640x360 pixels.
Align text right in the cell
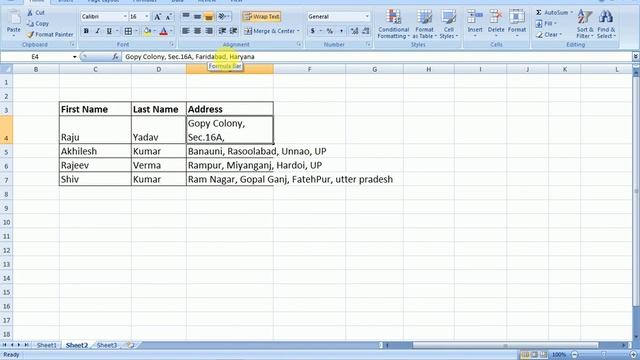(x=209, y=31)
